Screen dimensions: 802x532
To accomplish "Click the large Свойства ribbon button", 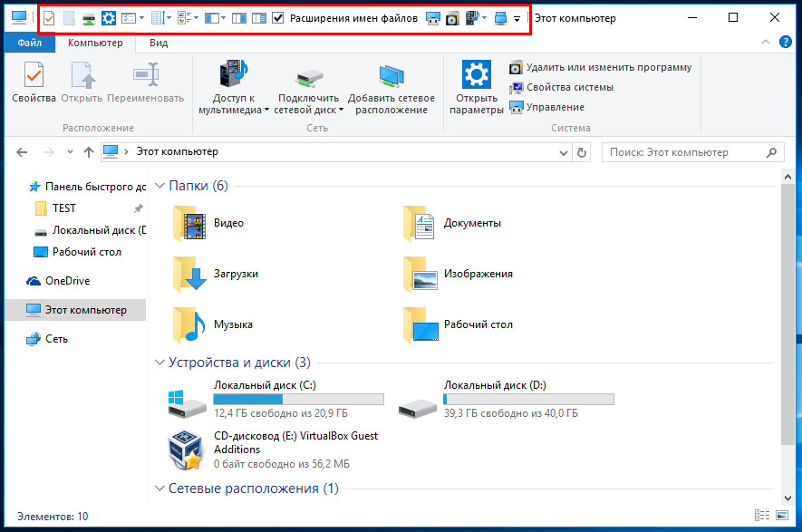I will [34, 82].
